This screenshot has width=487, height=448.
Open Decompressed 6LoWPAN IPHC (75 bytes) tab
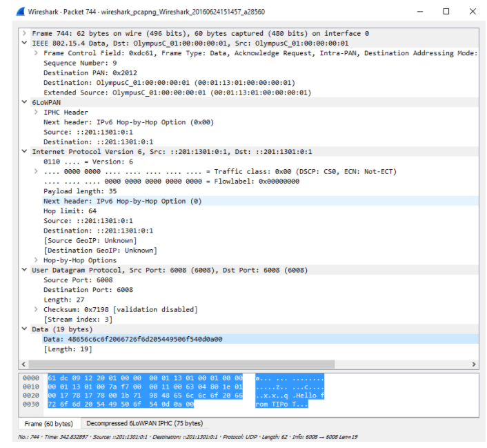pyautogui.click(x=144, y=423)
